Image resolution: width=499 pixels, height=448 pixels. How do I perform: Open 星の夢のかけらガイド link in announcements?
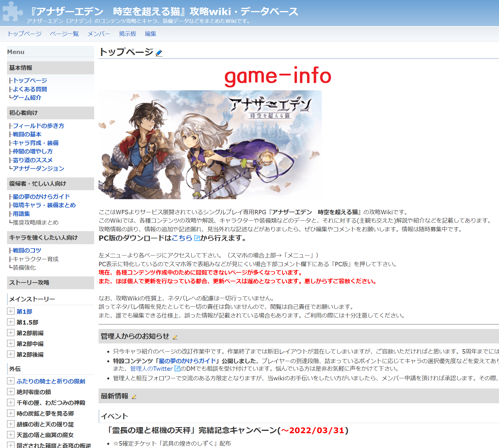click(187, 361)
